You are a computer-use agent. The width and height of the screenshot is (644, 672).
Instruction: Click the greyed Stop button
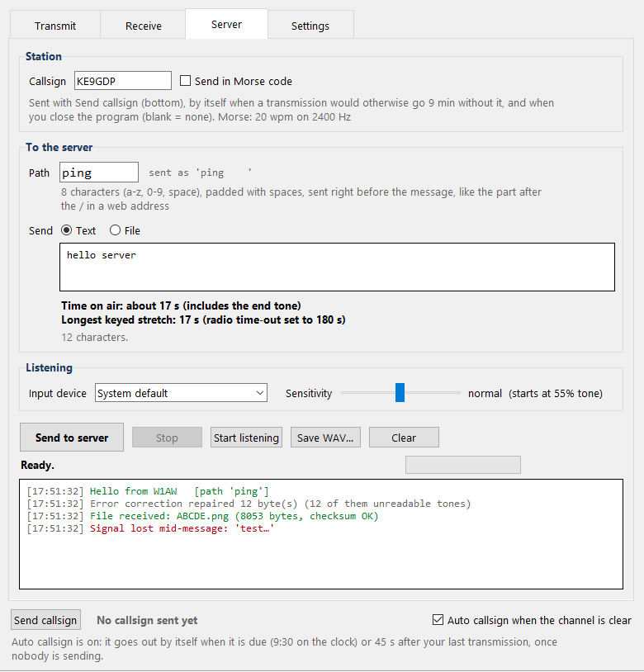167,438
